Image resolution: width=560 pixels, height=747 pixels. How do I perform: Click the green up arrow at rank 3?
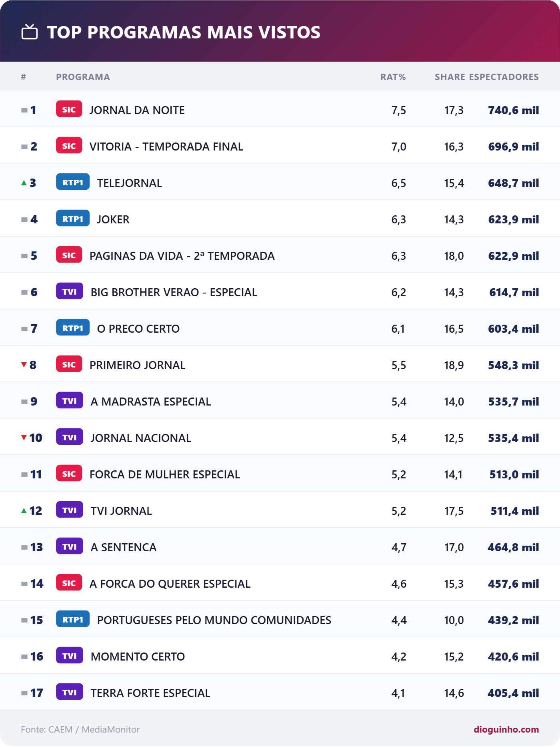[24, 183]
